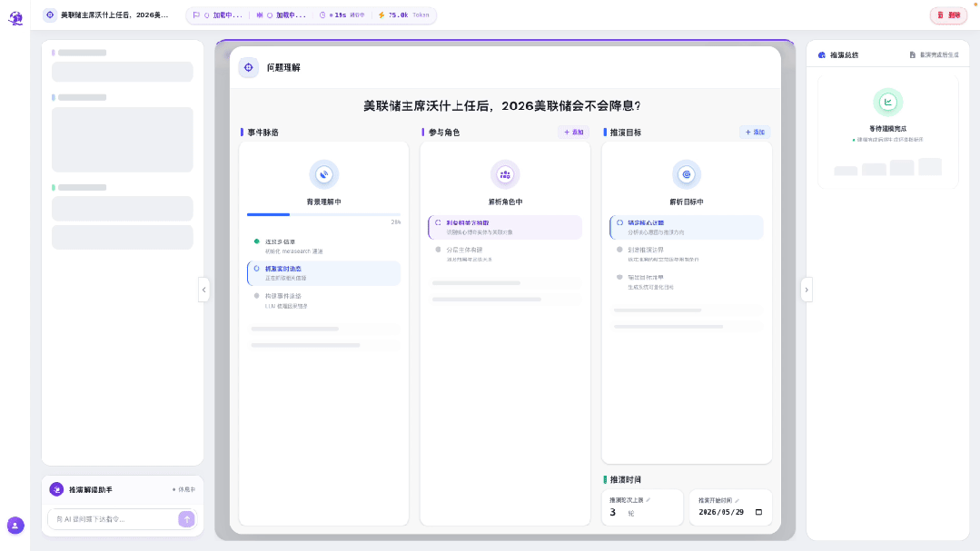Screen dimensions: 980x551
Task: Click the 推演解读助手 title
Action: pyautogui.click(x=91, y=490)
